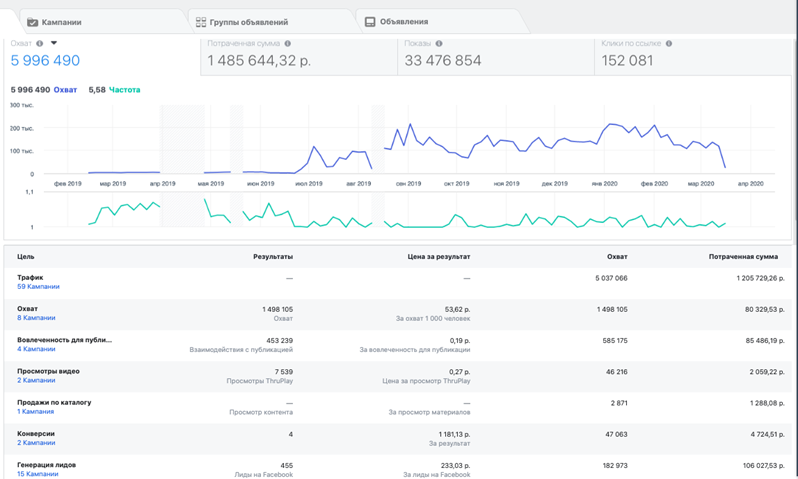
Task: Toggle the blue Охват chart legend
Action: click(65, 90)
